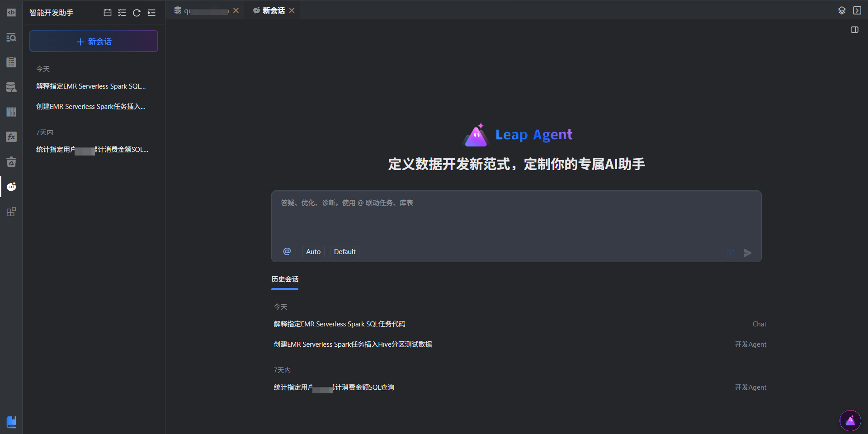
Task: Click the layers icon at top right
Action: 842,10
